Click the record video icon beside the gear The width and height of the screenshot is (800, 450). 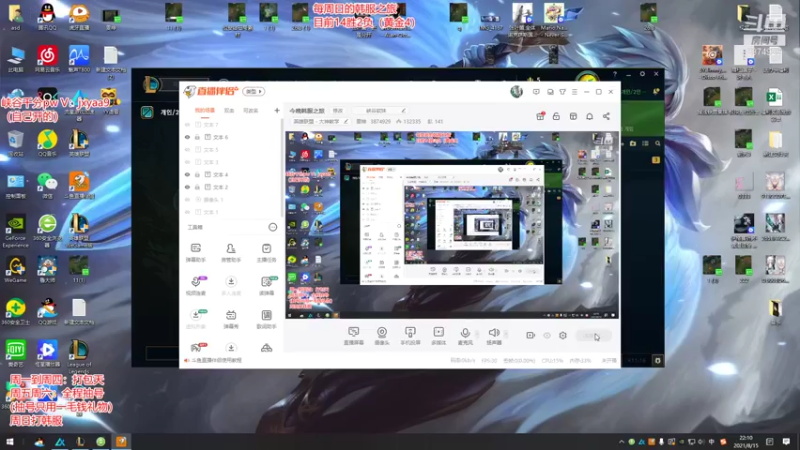pyautogui.click(x=531, y=335)
